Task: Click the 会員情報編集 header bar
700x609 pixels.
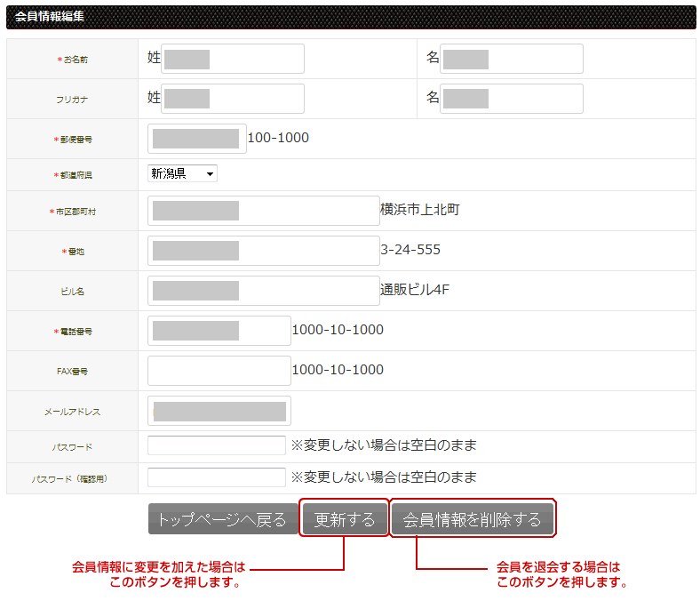Action: click(x=350, y=17)
